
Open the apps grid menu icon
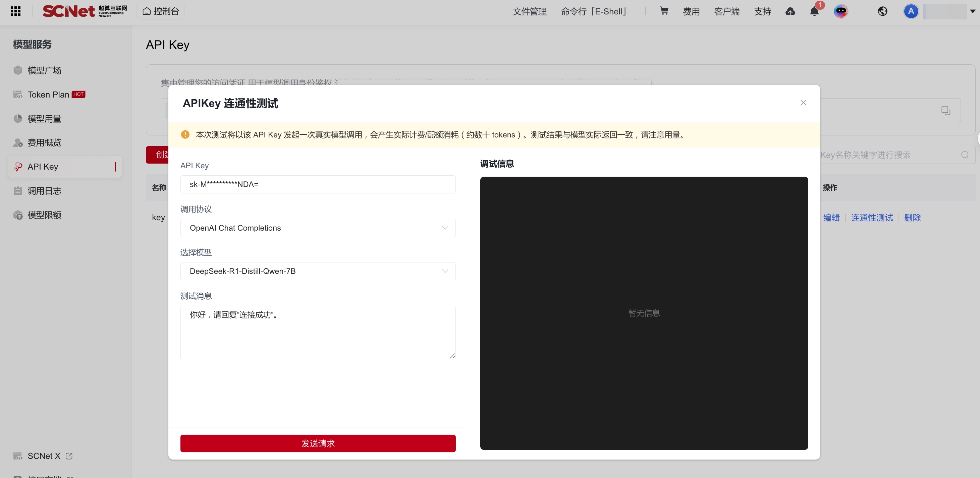(16, 11)
